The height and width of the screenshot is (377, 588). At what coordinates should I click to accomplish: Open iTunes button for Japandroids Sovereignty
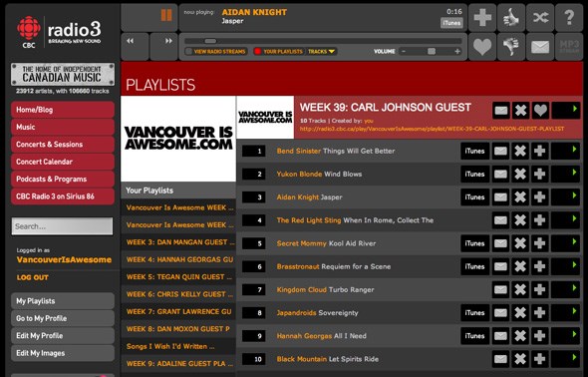(x=474, y=312)
